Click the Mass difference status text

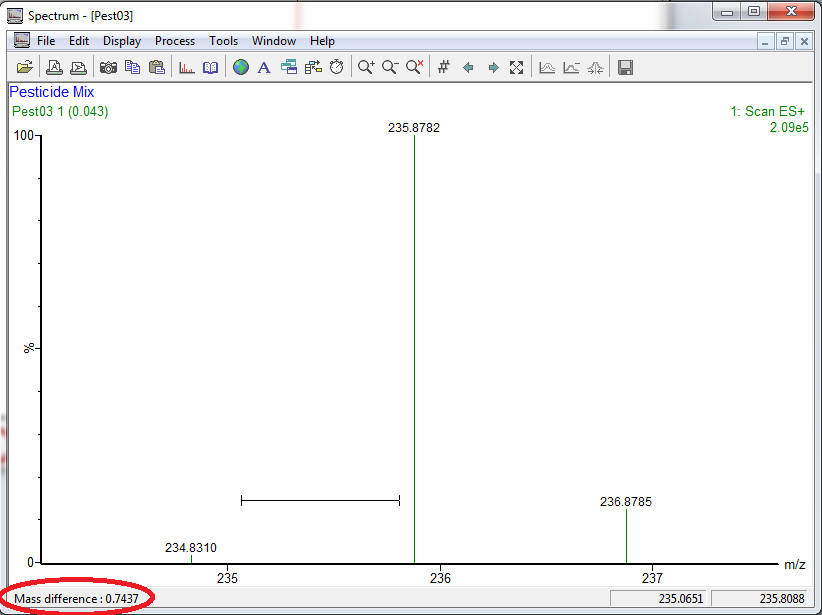pyautogui.click(x=77, y=599)
